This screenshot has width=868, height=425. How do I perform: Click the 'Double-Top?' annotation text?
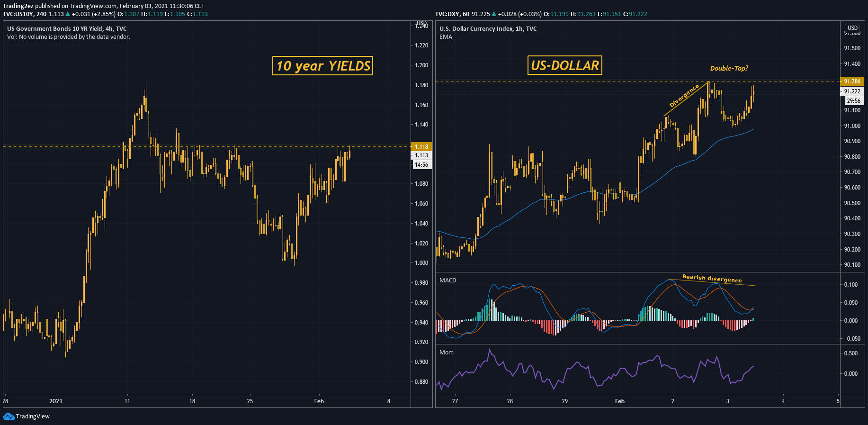(729, 68)
